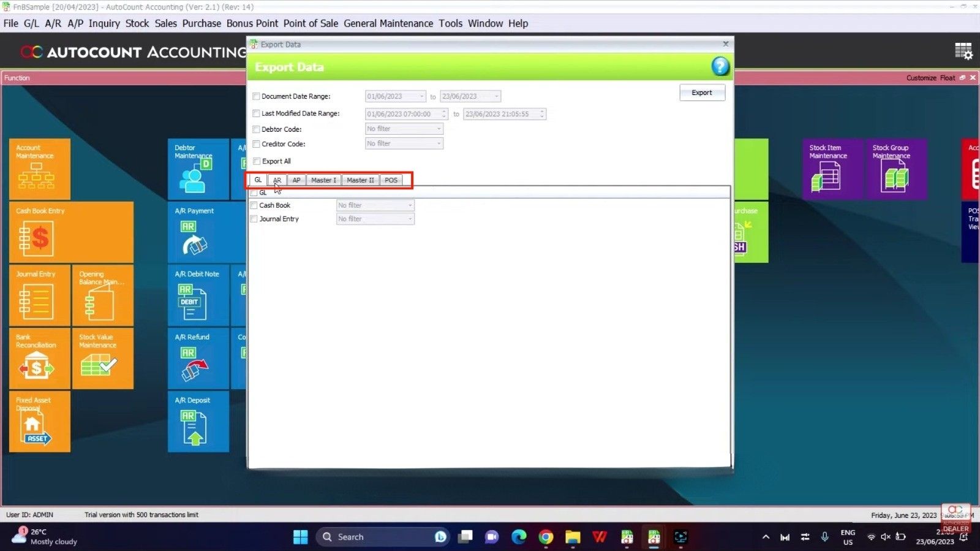980x551 pixels.
Task: Open the grid settings icon at top right
Action: [x=963, y=51]
